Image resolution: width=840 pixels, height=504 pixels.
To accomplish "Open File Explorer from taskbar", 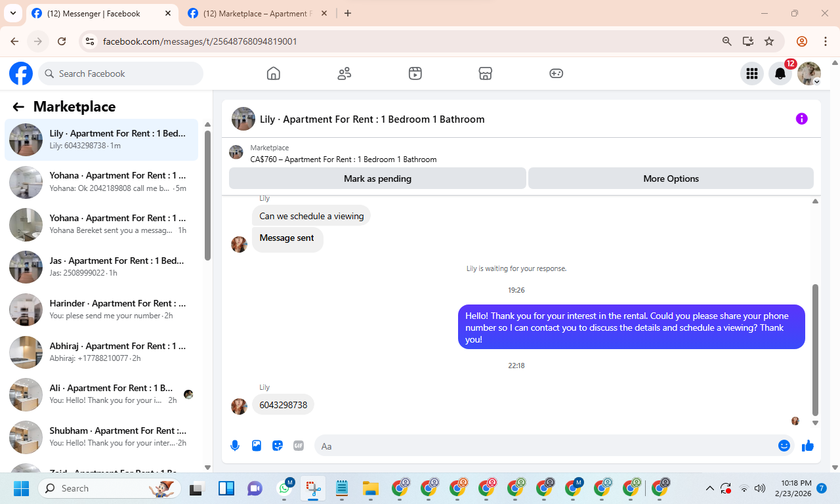I will pyautogui.click(x=371, y=488).
